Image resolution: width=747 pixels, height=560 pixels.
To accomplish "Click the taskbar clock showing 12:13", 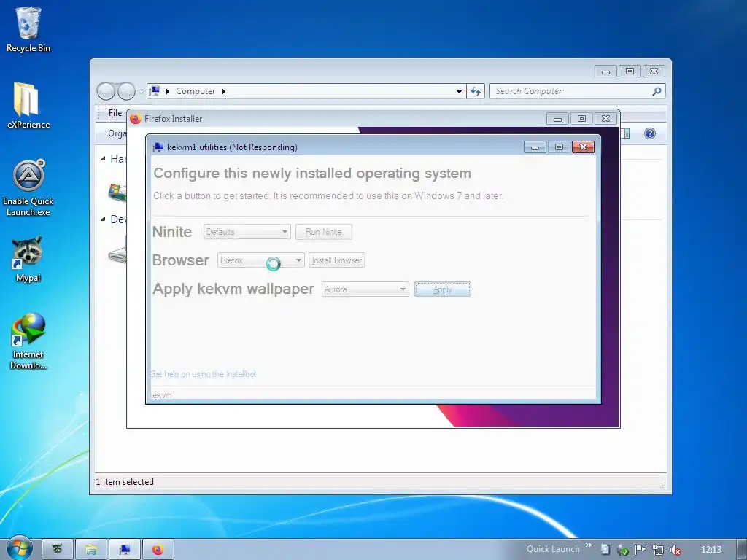I will (711, 550).
